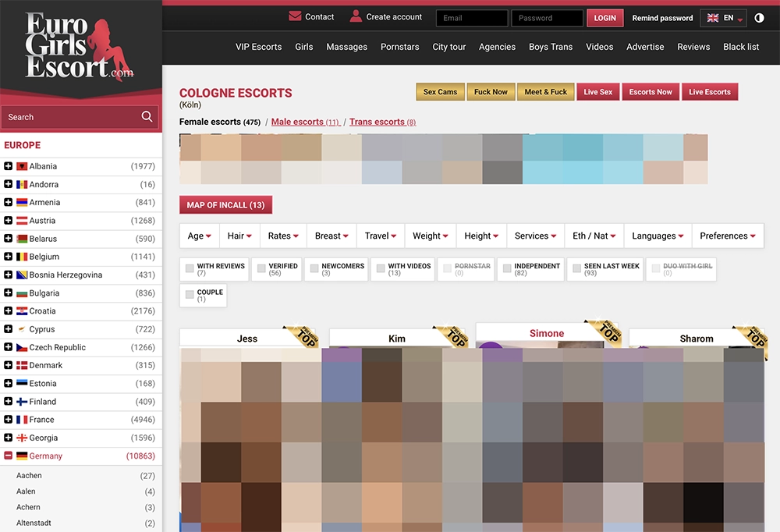Click the France flag icon

click(22, 420)
